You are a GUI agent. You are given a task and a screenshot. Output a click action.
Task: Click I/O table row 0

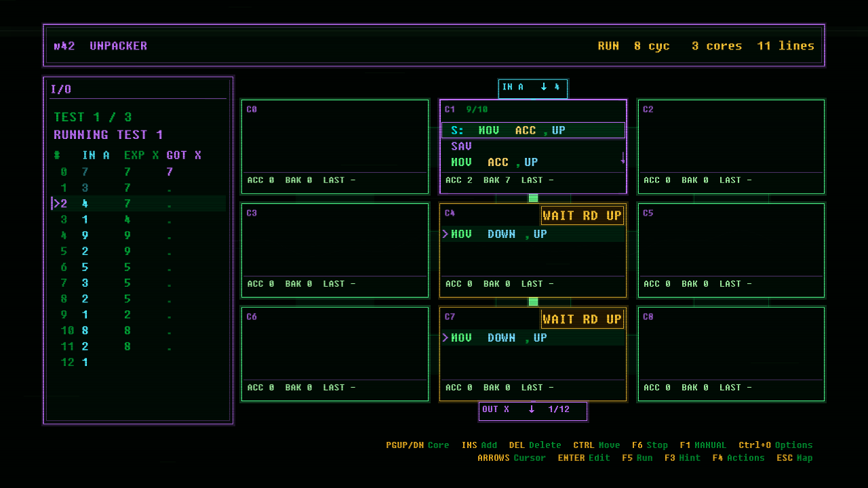[x=138, y=172]
